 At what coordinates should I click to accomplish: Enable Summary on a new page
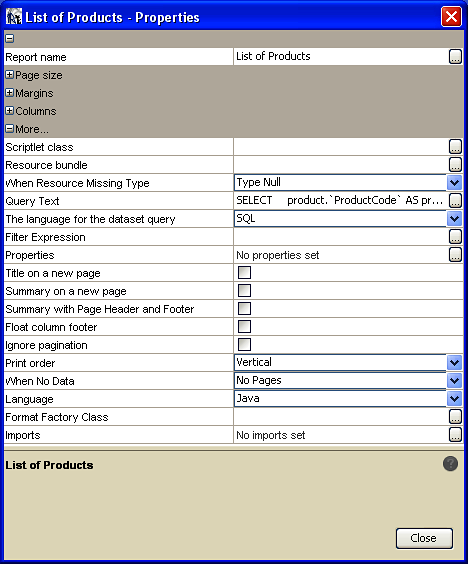click(244, 291)
